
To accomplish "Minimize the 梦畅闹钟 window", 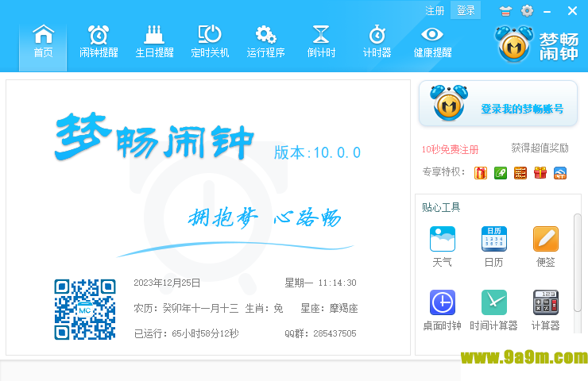I will (547, 12).
